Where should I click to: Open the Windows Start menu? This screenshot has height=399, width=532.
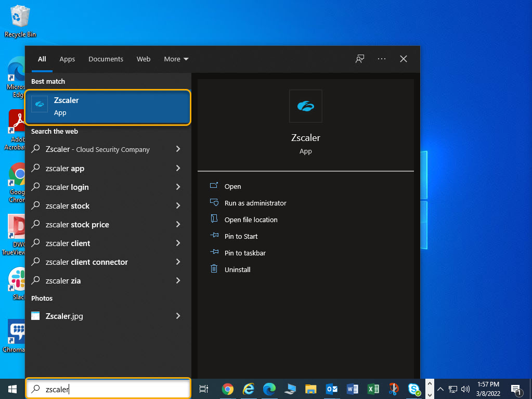pyautogui.click(x=12, y=389)
